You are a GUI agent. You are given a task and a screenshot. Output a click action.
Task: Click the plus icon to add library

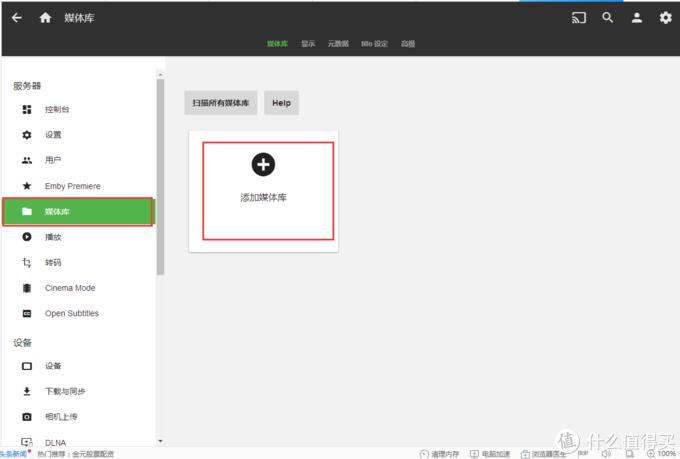[x=263, y=164]
